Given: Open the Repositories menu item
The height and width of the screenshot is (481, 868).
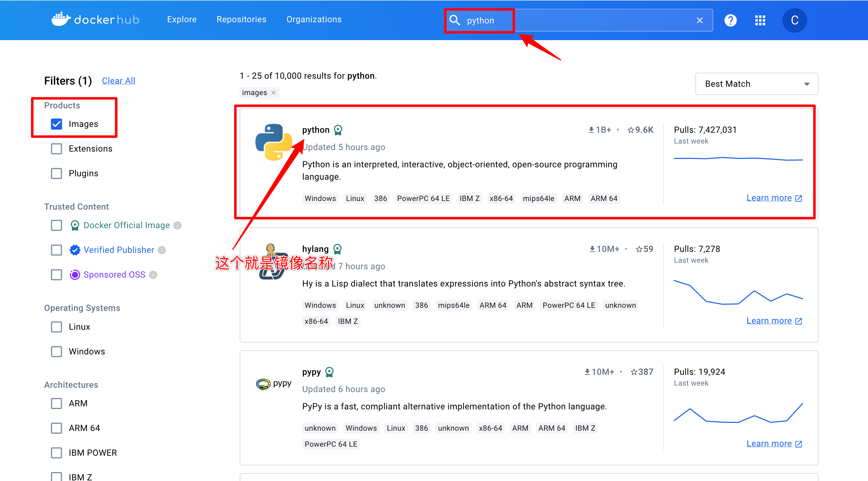Looking at the screenshot, I should tap(241, 19).
